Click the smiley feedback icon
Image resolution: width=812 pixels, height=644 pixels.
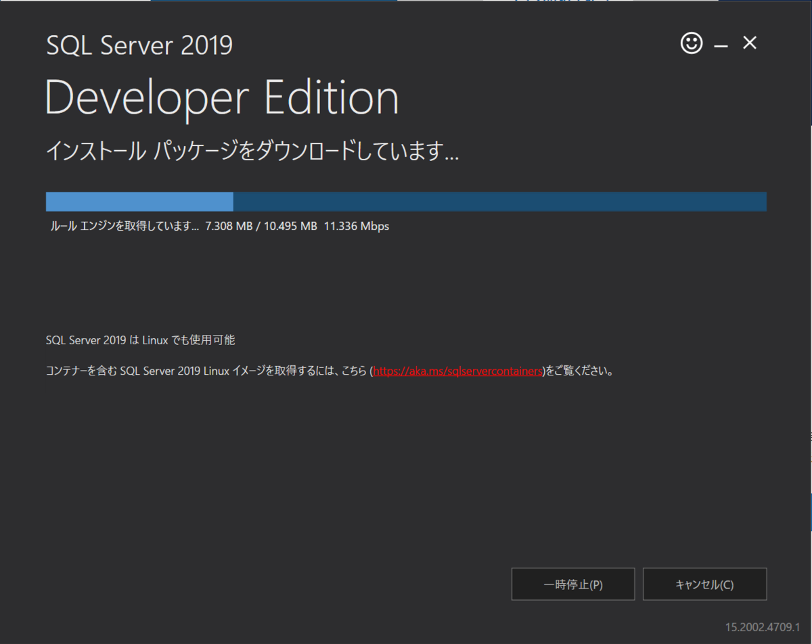click(692, 44)
